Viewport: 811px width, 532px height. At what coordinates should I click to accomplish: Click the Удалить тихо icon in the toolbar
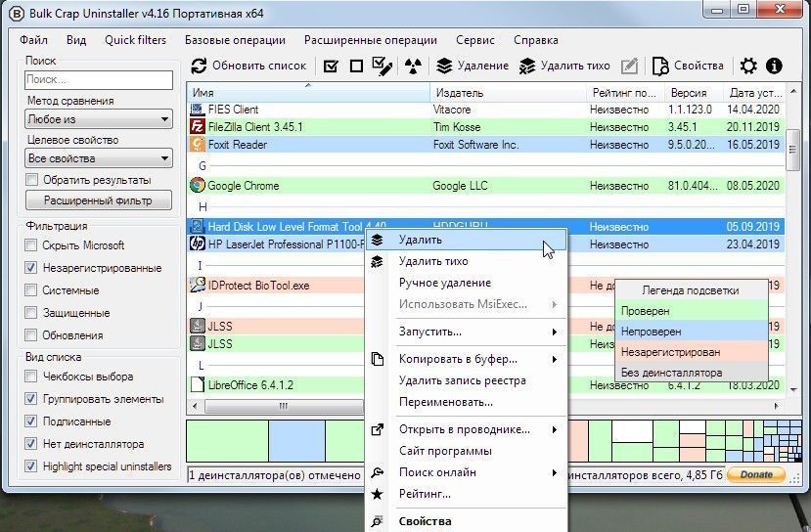pyautogui.click(x=527, y=66)
